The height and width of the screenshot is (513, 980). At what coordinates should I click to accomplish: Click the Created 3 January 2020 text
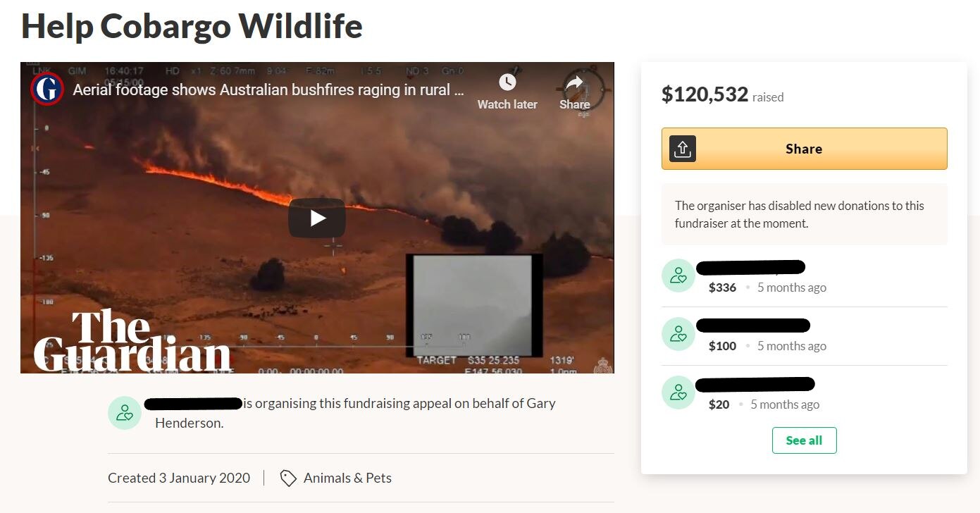click(178, 478)
